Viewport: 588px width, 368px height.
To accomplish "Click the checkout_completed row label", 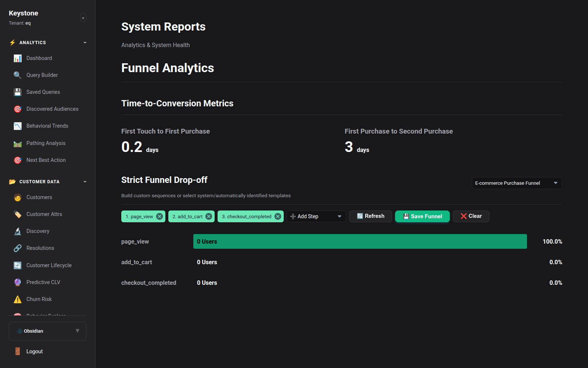I will [149, 283].
